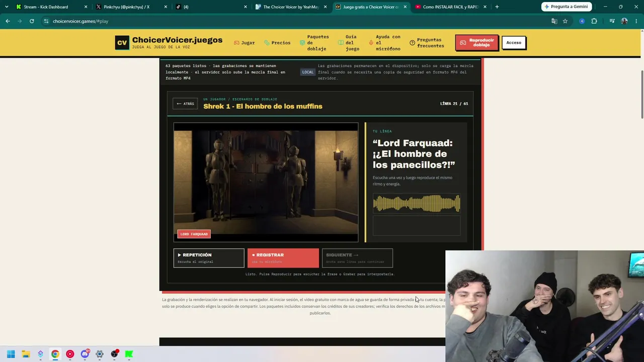Open the Jugar menu item
The image size is (644, 362).
245,43
